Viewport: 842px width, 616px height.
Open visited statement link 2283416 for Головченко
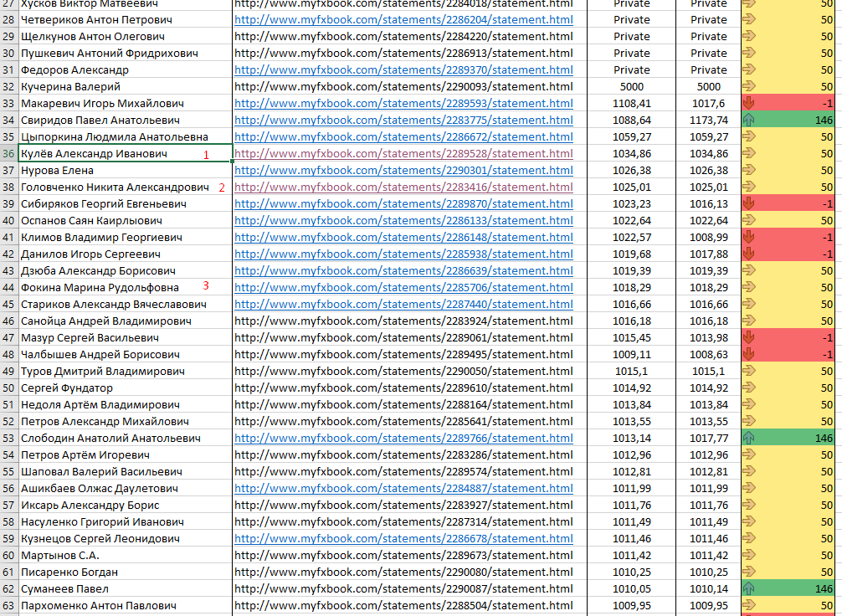pos(403,187)
